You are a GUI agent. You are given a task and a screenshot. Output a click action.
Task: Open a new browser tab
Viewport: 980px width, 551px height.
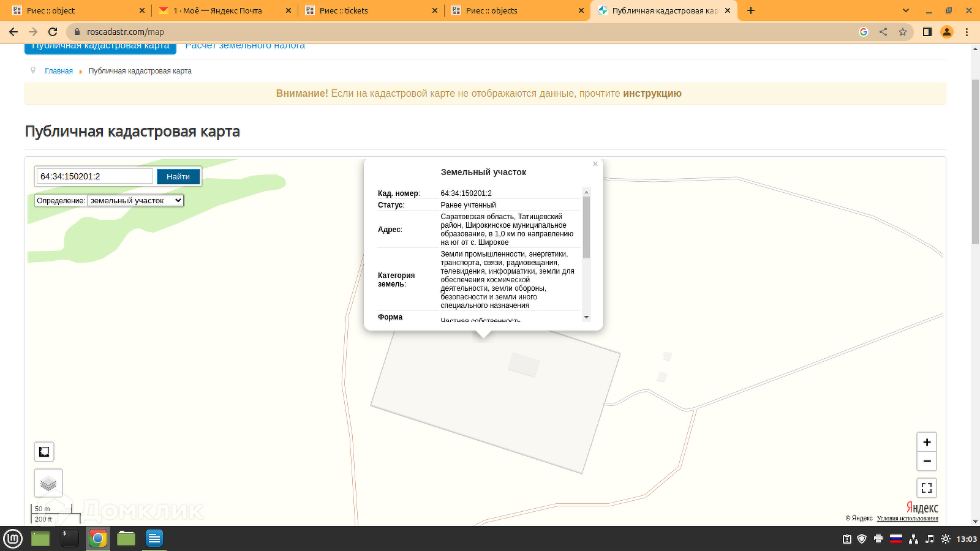751,10
